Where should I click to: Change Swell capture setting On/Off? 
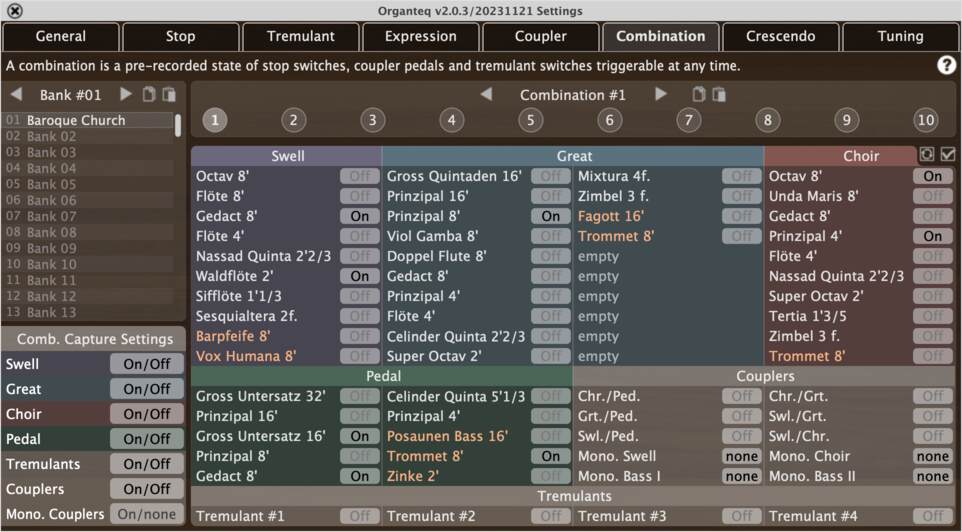pyautogui.click(x=147, y=364)
